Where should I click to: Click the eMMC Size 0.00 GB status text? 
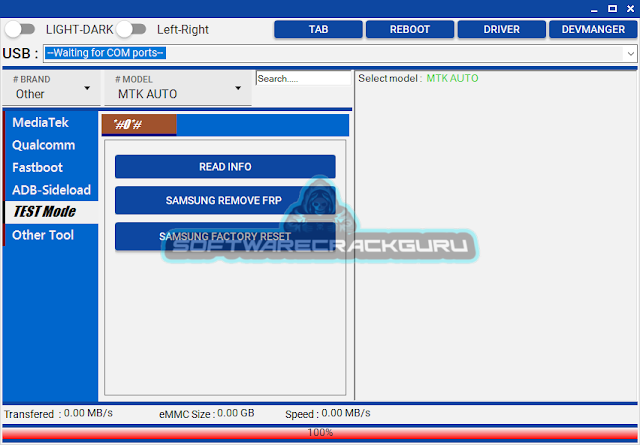click(207, 414)
